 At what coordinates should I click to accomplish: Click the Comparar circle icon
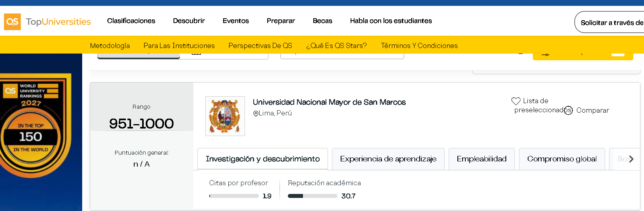(x=569, y=110)
